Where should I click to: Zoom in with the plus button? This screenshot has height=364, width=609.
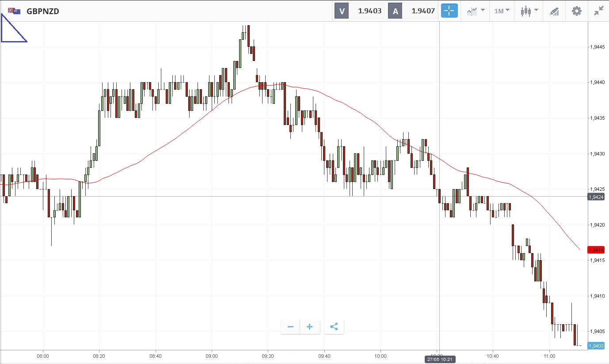(x=310, y=327)
